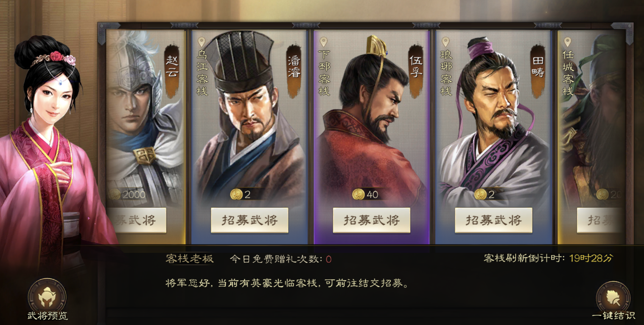
Task: Click the location pin above 任城客栈
Action: [568, 42]
